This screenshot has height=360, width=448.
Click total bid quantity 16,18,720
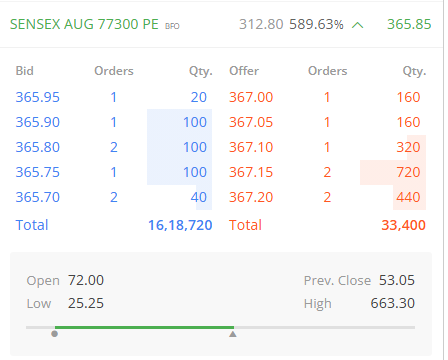point(180,225)
